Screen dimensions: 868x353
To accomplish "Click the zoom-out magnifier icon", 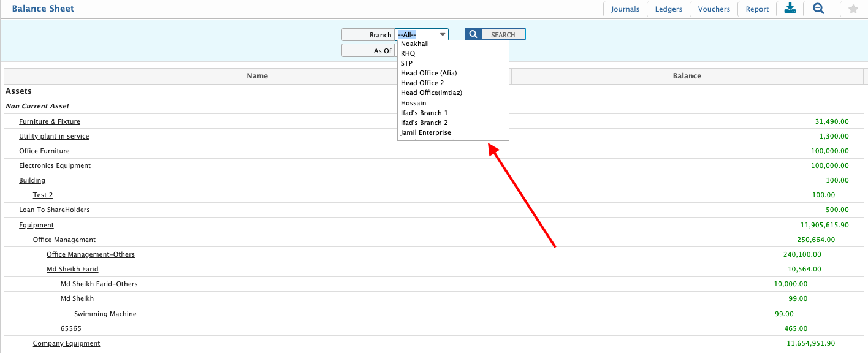I will [x=820, y=9].
